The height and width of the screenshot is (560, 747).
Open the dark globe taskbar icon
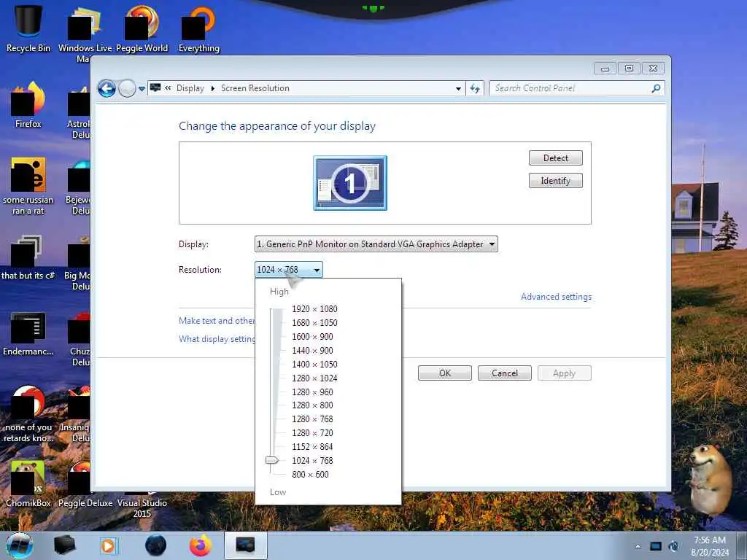click(x=156, y=545)
